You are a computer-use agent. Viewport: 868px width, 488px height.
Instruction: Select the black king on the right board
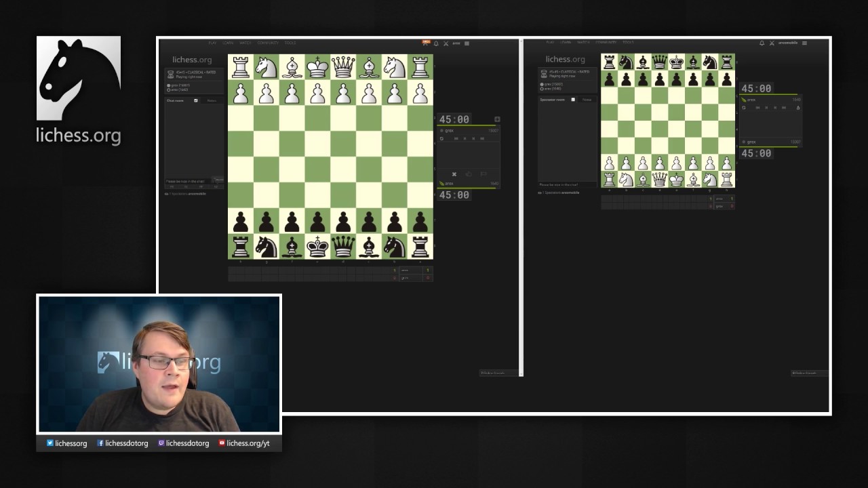tap(676, 62)
